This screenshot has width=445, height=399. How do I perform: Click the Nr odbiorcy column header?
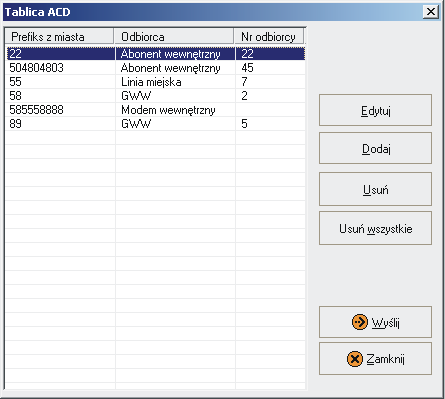(269, 36)
